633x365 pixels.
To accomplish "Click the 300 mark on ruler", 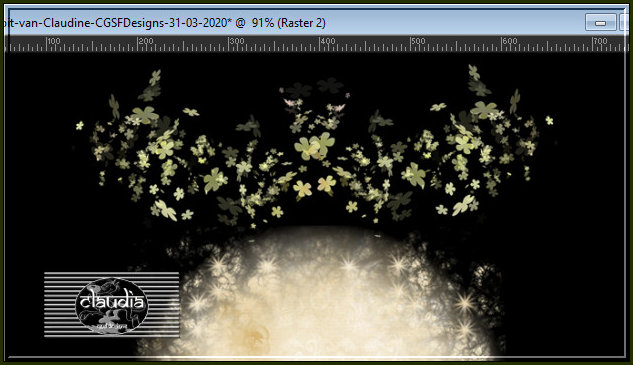I will click(236, 42).
